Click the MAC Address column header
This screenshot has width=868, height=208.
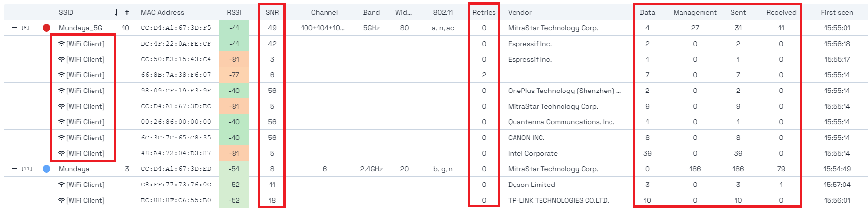[x=163, y=12]
